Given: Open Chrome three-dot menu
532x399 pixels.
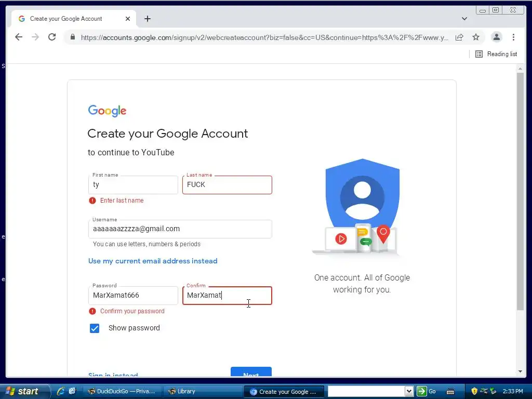Looking at the screenshot, I should click(513, 37).
